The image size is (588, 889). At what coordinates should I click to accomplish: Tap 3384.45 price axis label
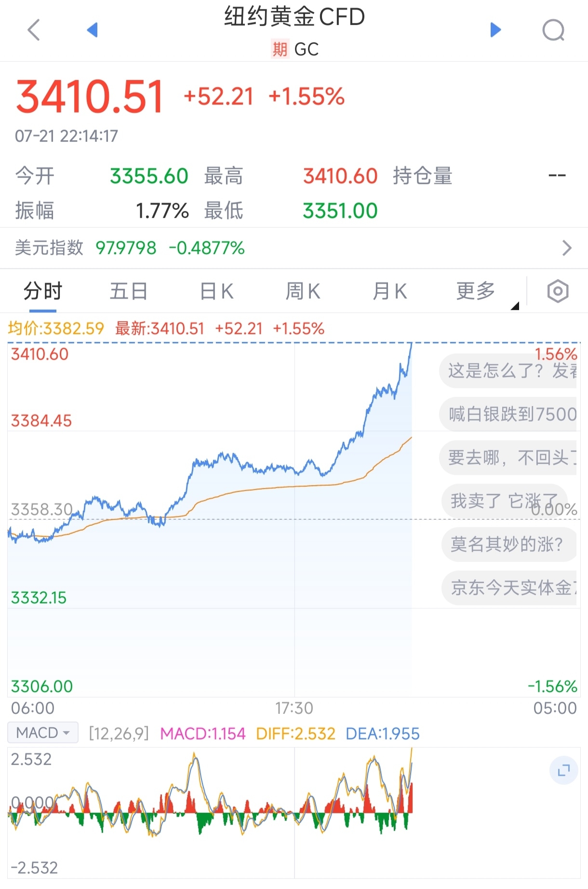point(41,421)
